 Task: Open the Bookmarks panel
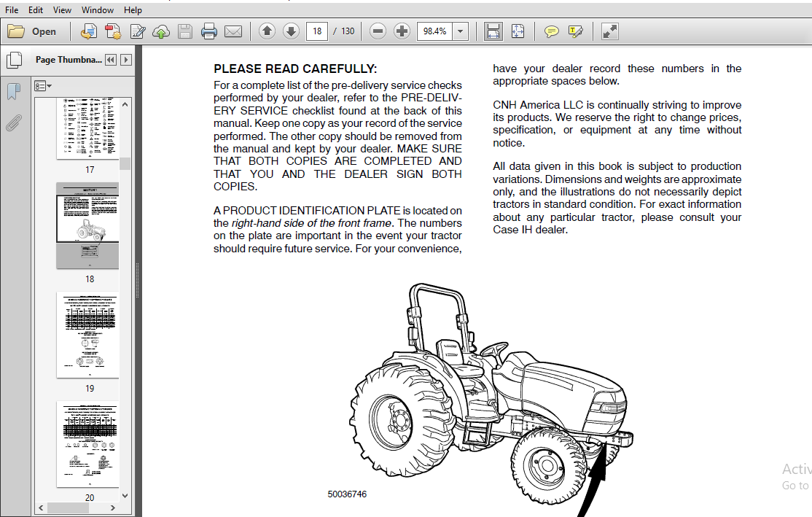pos(14,92)
